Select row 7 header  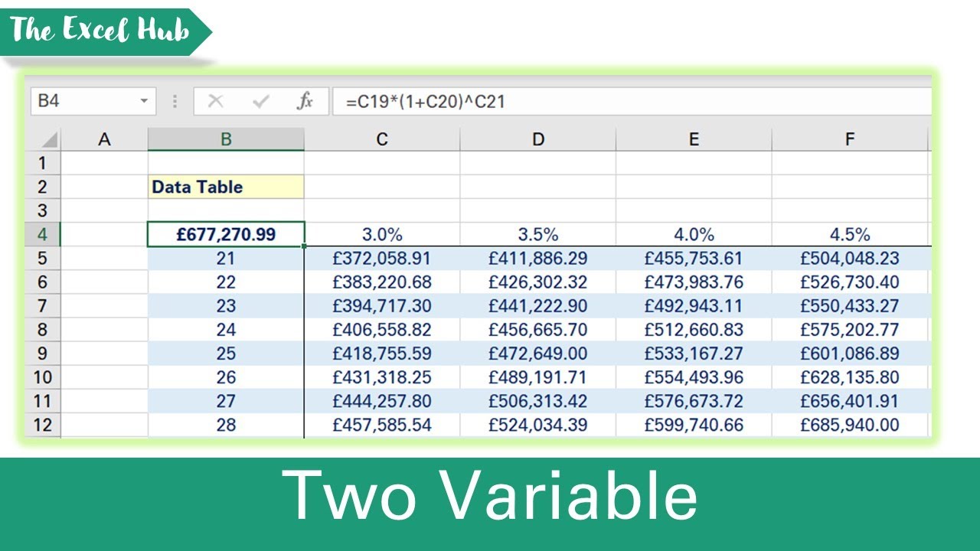(42, 306)
